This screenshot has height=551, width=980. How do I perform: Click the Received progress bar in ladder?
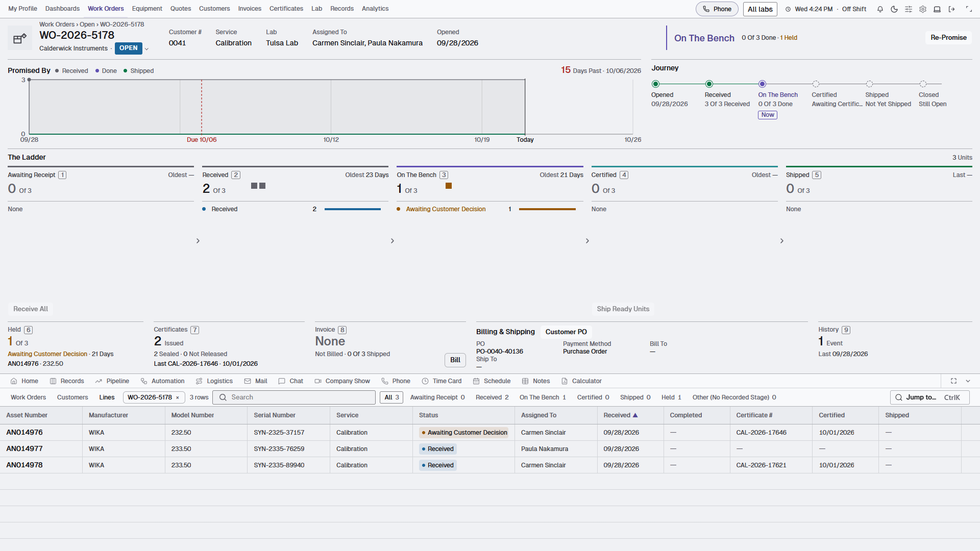353,209
